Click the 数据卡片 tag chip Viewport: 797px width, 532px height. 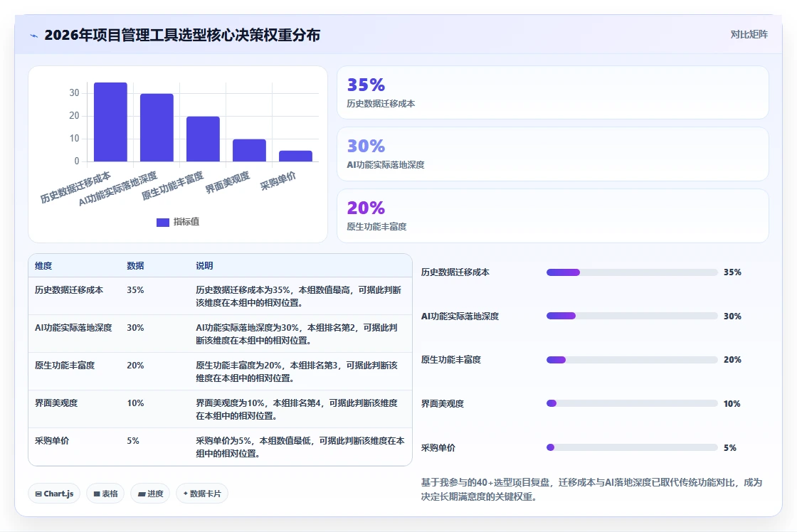pyautogui.click(x=202, y=494)
